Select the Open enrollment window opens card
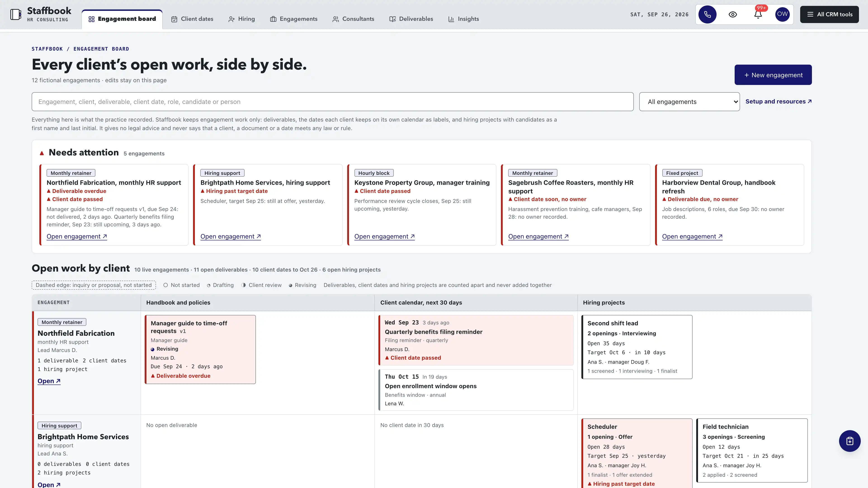The height and width of the screenshot is (488, 868). tap(476, 390)
